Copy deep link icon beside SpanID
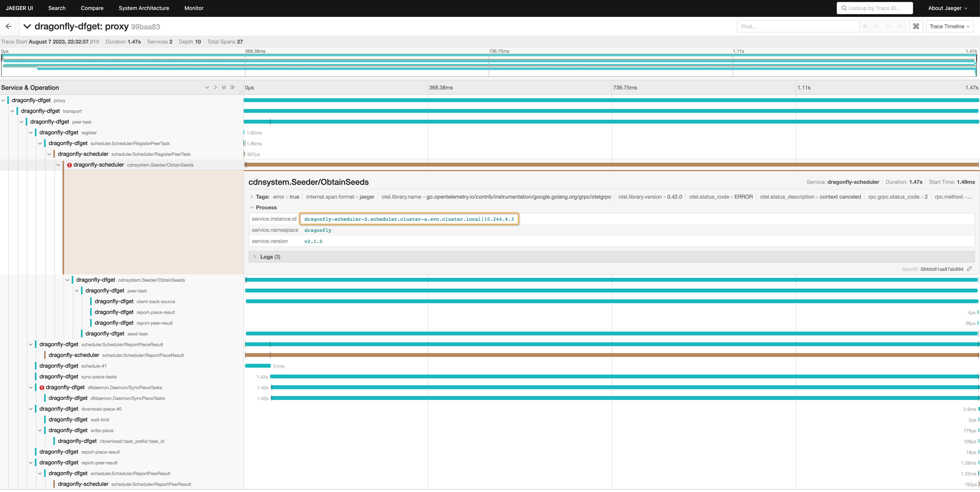The height and width of the screenshot is (492, 980). click(969, 269)
